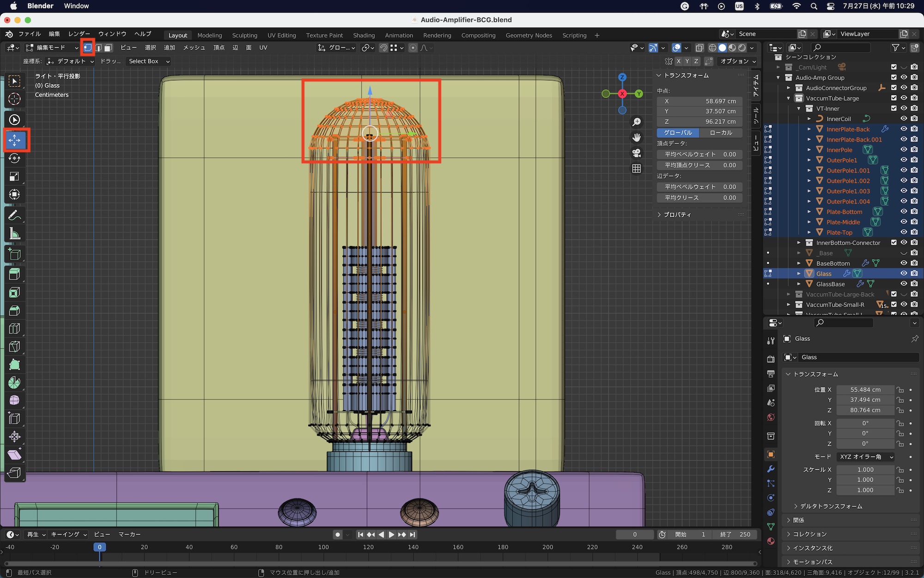Select the Rotate tool in the toolbar
Screen dimensions: 924x578
[14, 159]
